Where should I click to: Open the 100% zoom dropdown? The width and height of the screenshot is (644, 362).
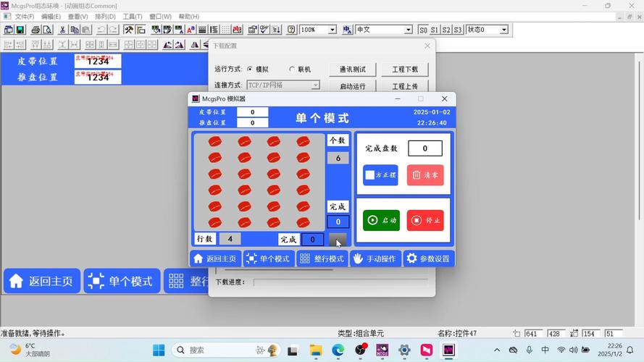(333, 30)
